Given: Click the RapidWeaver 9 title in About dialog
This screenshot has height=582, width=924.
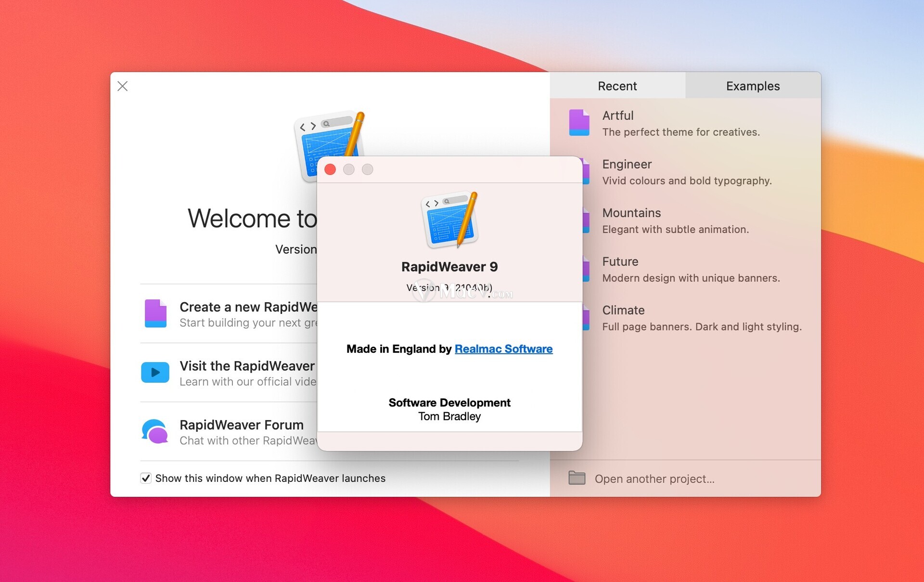Looking at the screenshot, I should coord(449,267).
